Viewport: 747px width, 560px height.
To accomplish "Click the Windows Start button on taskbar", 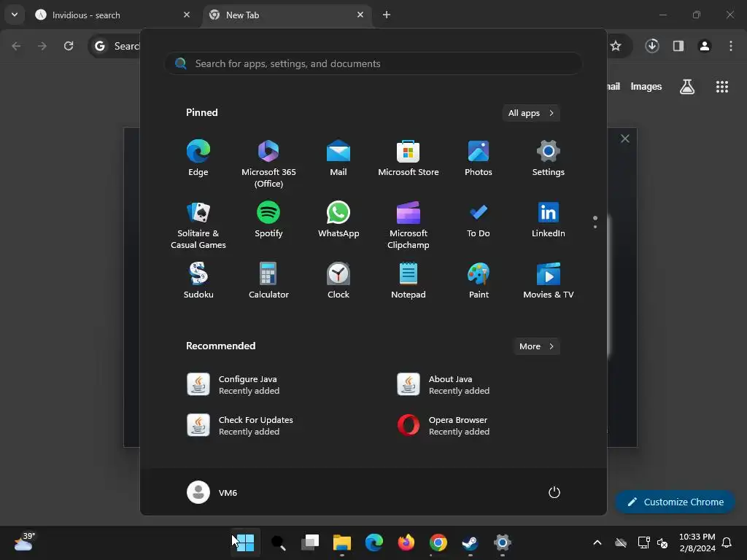I will tap(245, 542).
